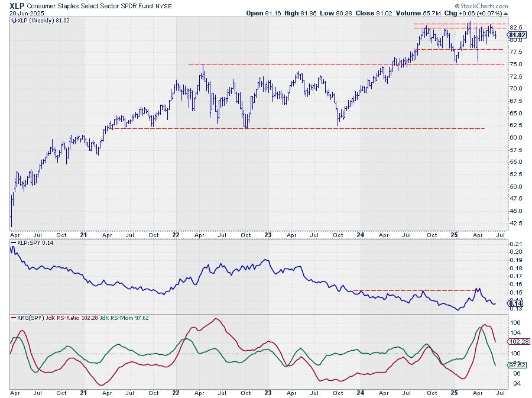The height and width of the screenshot is (398, 532).
Task: Click year 22 under the price panel
Action: click(x=176, y=235)
